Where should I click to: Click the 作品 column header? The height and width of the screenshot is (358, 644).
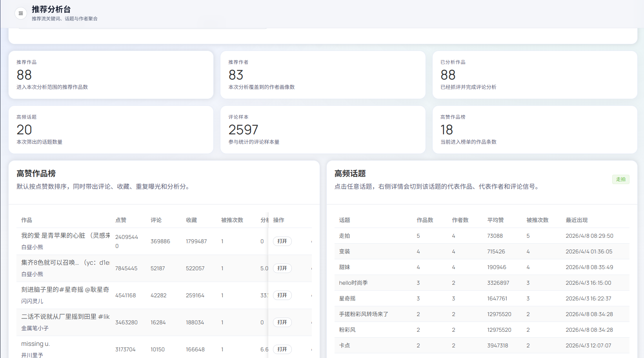click(x=27, y=220)
